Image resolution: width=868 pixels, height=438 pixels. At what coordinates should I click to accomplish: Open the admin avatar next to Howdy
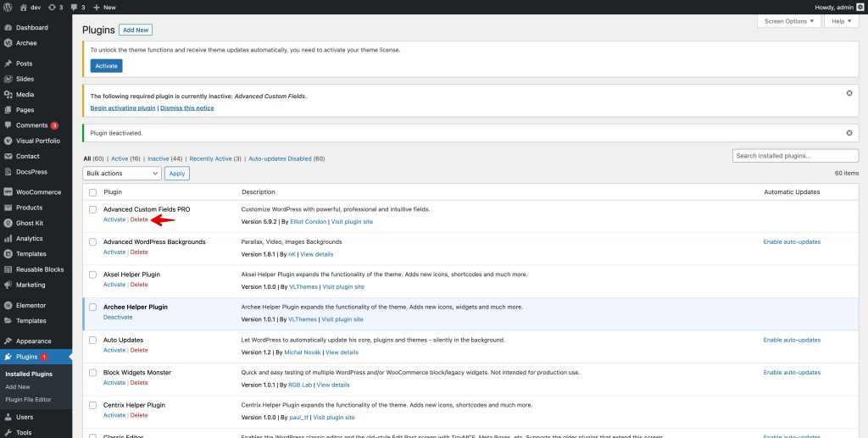coord(860,7)
